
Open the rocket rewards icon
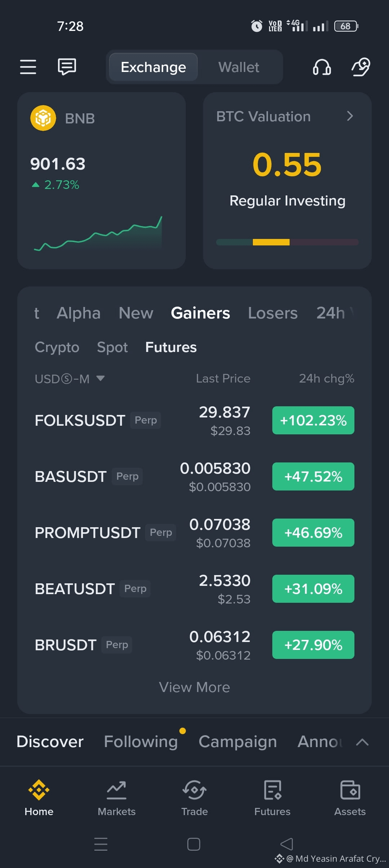pos(361,67)
